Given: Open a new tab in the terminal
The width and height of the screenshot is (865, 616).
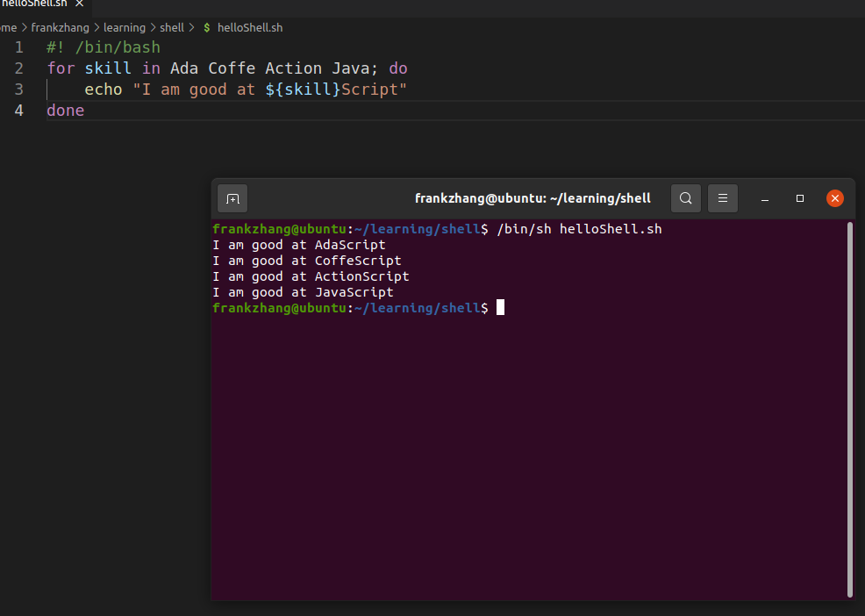Looking at the screenshot, I should pos(232,198).
